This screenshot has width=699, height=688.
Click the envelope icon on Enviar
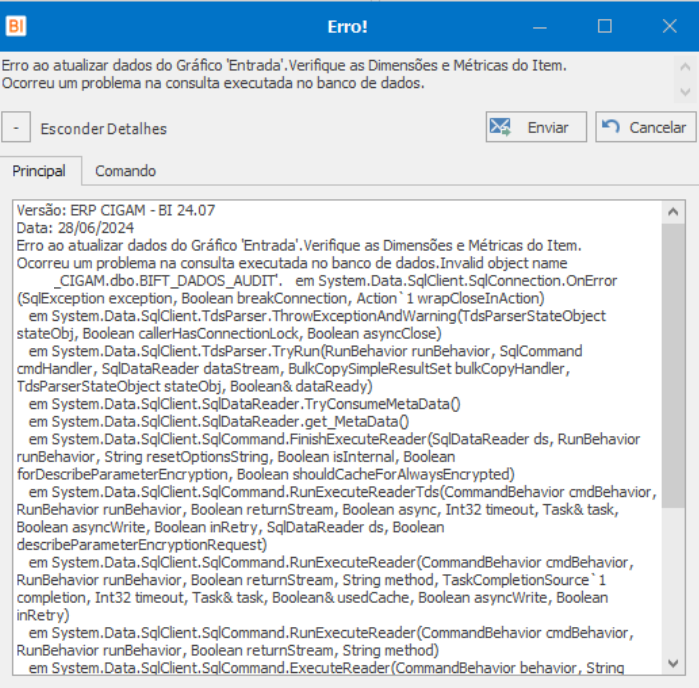501,127
